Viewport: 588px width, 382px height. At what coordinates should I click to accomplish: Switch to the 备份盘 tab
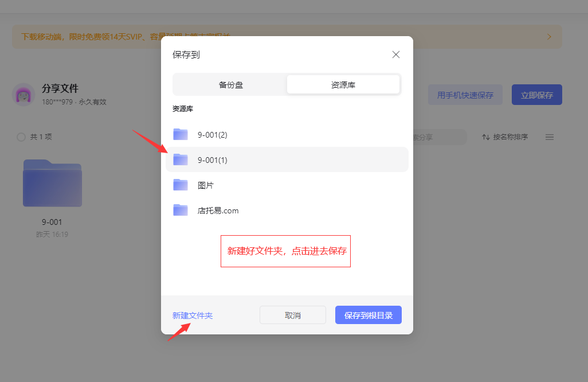(230, 85)
